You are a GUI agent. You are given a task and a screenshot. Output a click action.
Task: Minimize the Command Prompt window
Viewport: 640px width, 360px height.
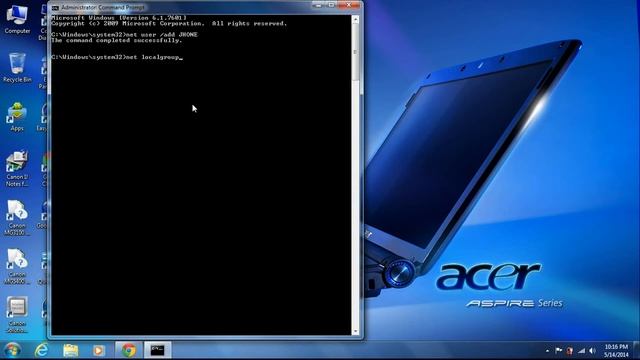pyautogui.click(x=318, y=5)
